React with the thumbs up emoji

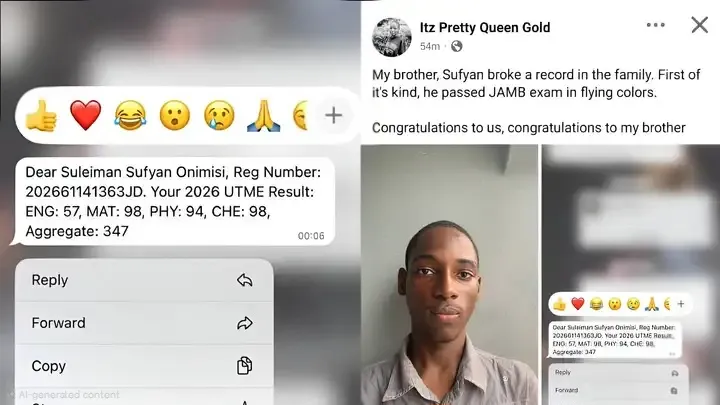(x=41, y=115)
